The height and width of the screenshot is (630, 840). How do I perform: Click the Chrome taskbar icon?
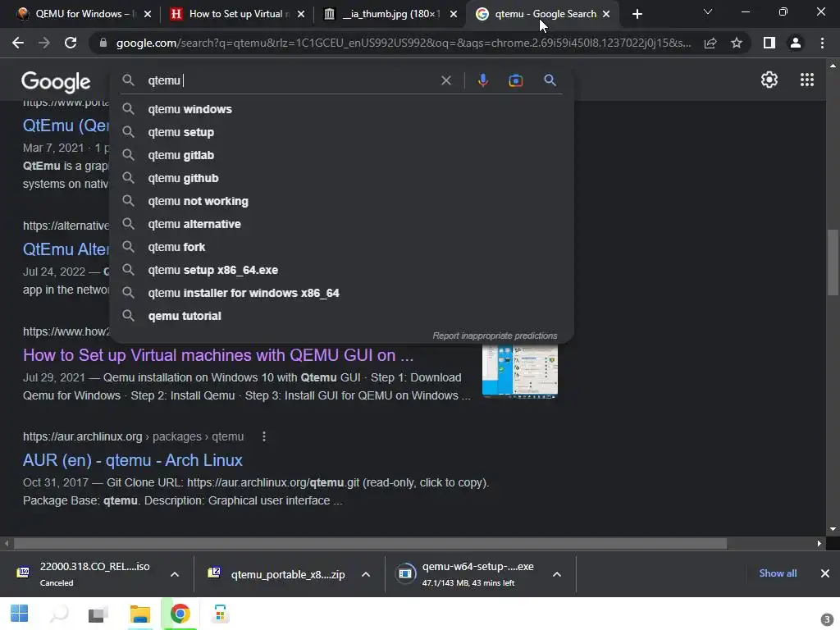click(x=180, y=614)
